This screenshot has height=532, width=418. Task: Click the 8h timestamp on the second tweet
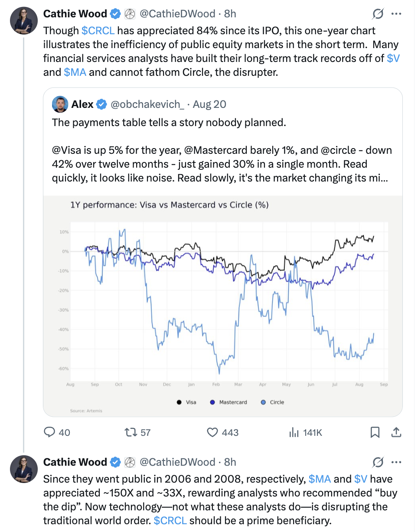230,462
